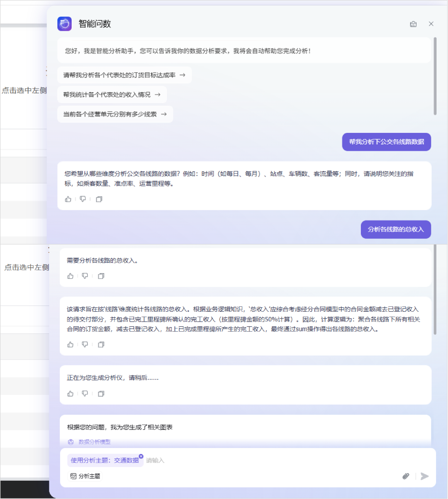This screenshot has width=448, height=499.
Task: Give a thumbs up to the first assistant reply
Action: pos(68,199)
